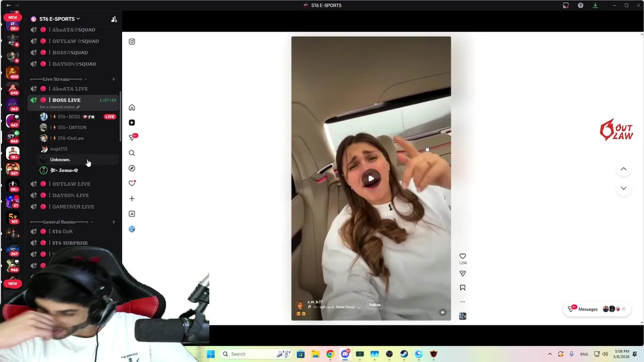The image size is (644, 362).
Task: Open server with 551 badge in server list
Action: tap(13, 169)
